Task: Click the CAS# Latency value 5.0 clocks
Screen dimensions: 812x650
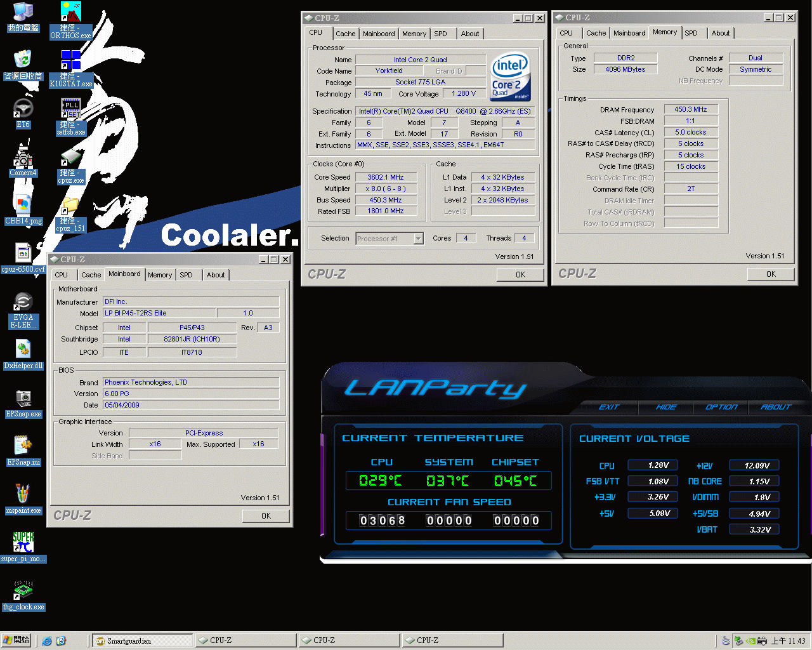Action: coord(691,132)
